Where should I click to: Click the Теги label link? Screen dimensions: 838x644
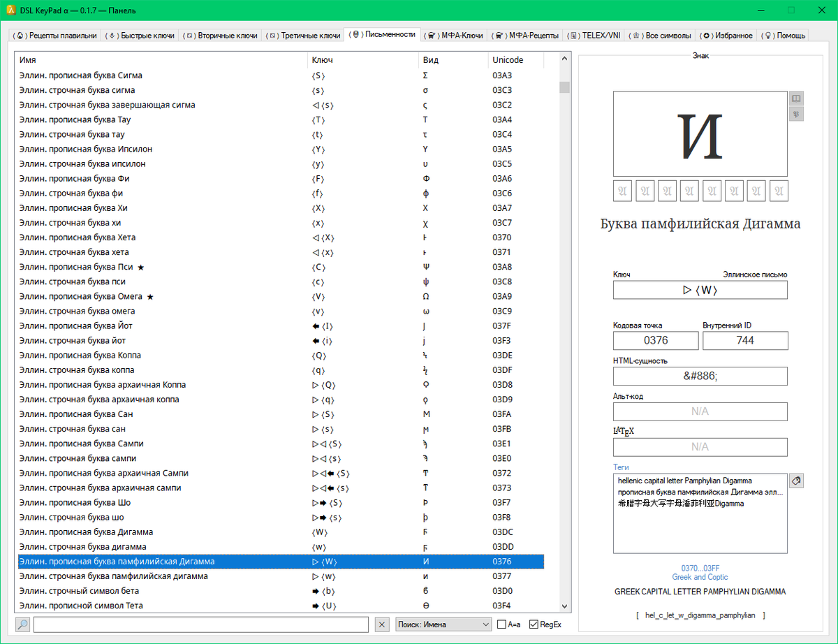click(621, 467)
